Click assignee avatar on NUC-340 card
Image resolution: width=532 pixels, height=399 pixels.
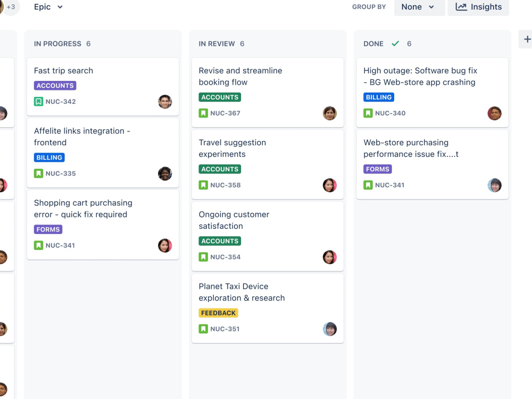(x=494, y=113)
